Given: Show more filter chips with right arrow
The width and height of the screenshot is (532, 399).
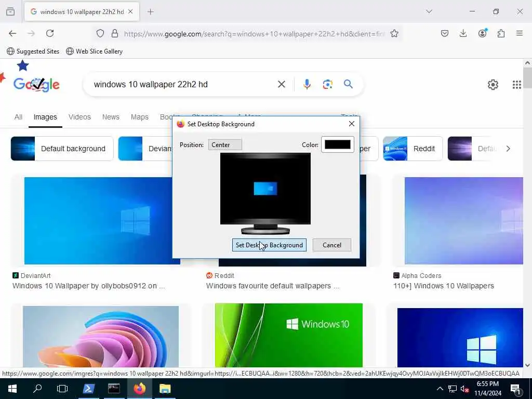Looking at the screenshot, I should pos(508,149).
